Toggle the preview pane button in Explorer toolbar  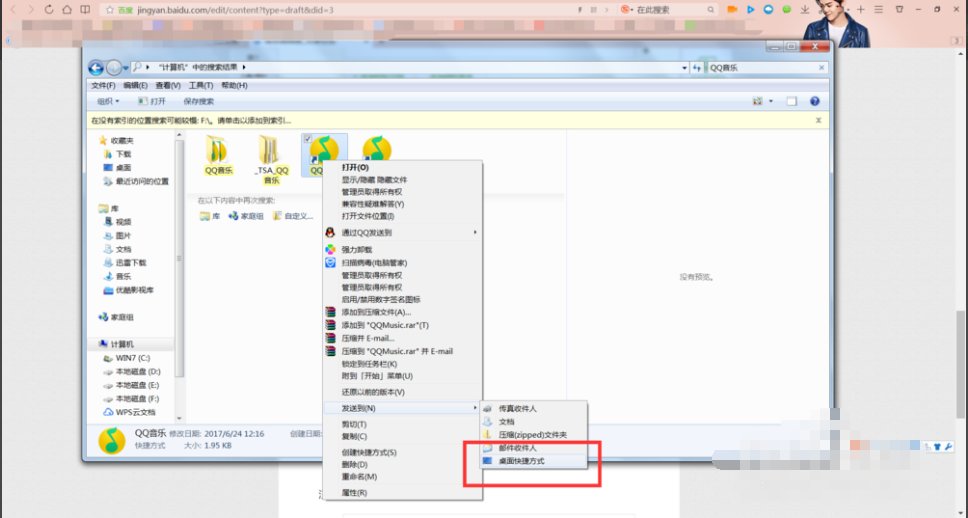click(791, 101)
